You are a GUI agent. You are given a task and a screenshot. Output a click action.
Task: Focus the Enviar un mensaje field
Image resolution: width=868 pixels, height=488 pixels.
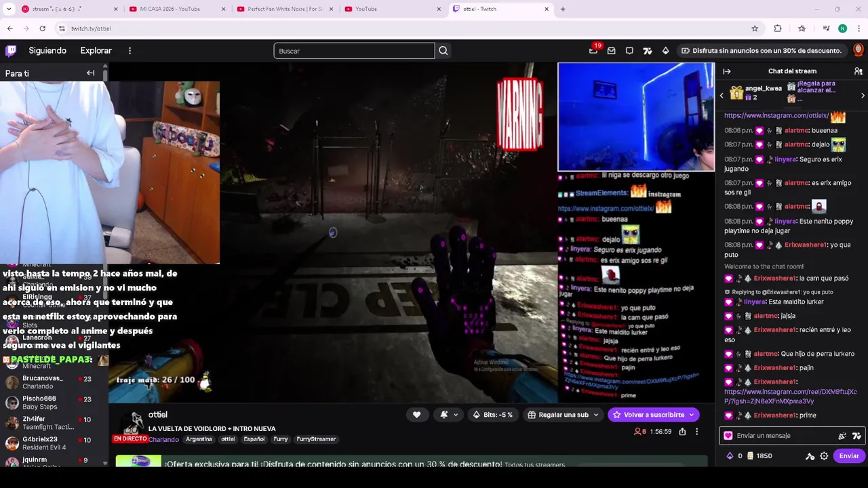791,436
